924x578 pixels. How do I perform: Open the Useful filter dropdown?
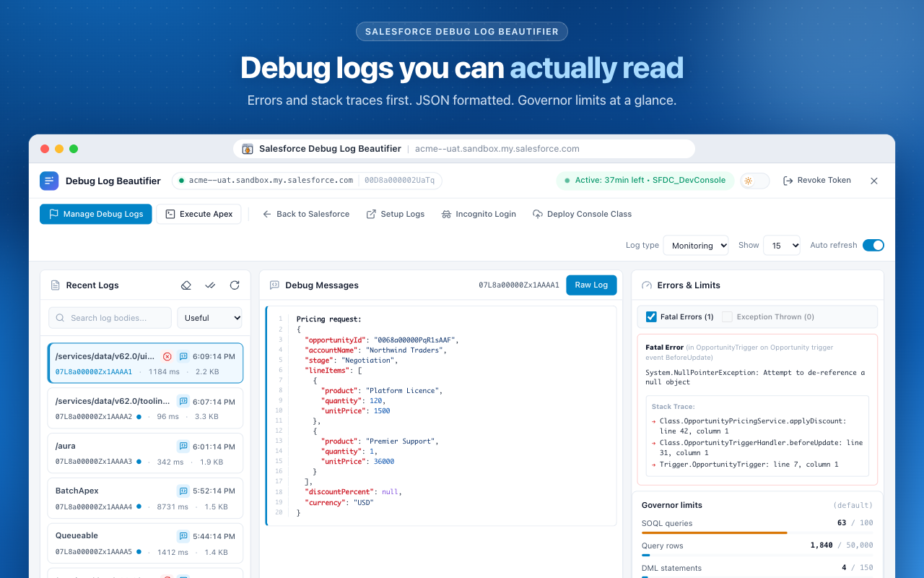tap(209, 318)
